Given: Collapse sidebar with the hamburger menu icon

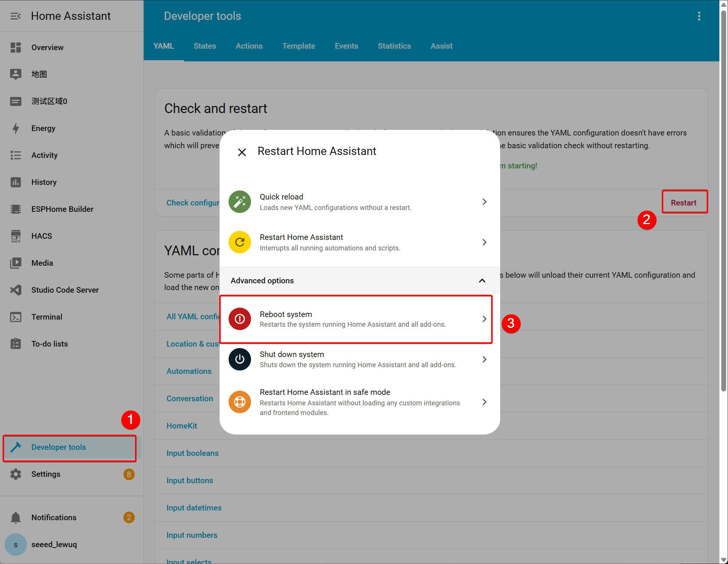Looking at the screenshot, I should click(x=16, y=16).
